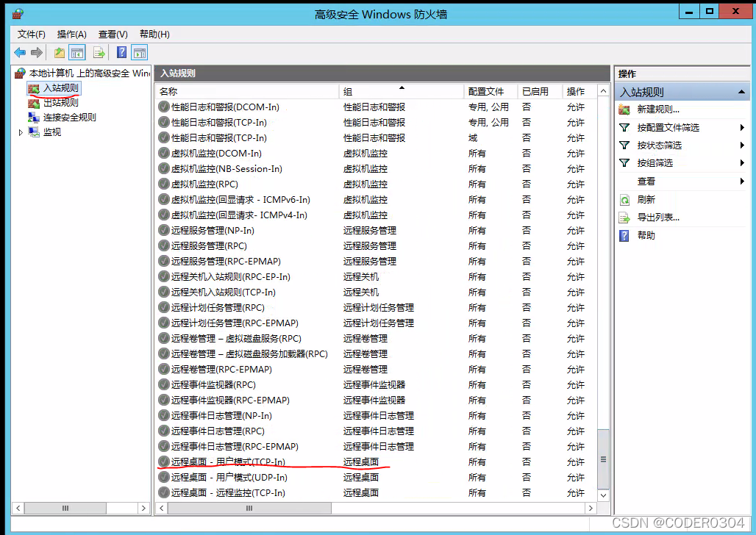Open 按状态筛选 submenu arrow
The height and width of the screenshot is (535, 756).
(x=742, y=145)
